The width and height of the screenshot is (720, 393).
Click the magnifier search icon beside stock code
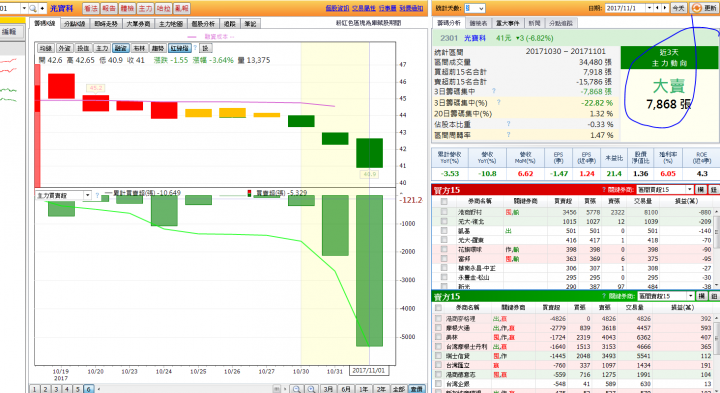[x=33, y=8]
